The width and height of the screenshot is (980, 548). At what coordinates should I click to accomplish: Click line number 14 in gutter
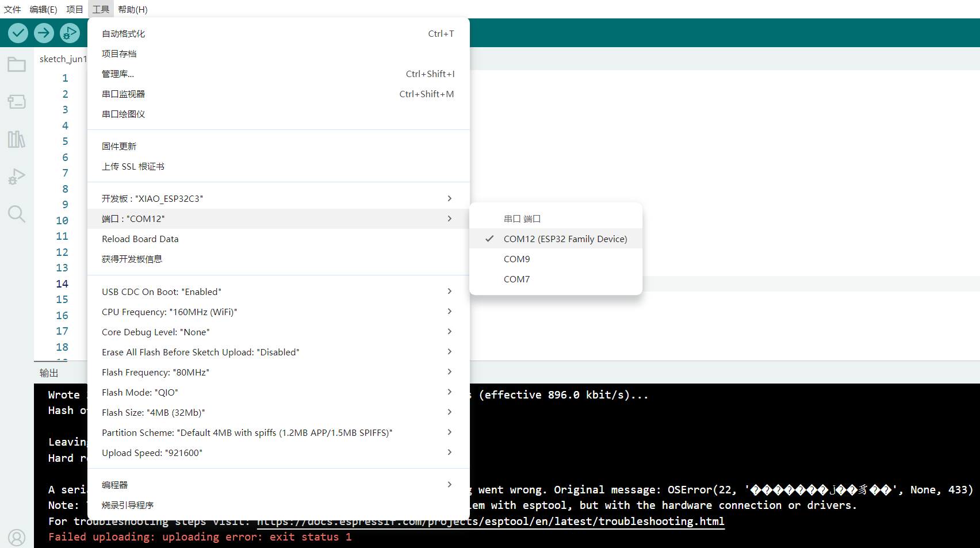click(x=62, y=283)
